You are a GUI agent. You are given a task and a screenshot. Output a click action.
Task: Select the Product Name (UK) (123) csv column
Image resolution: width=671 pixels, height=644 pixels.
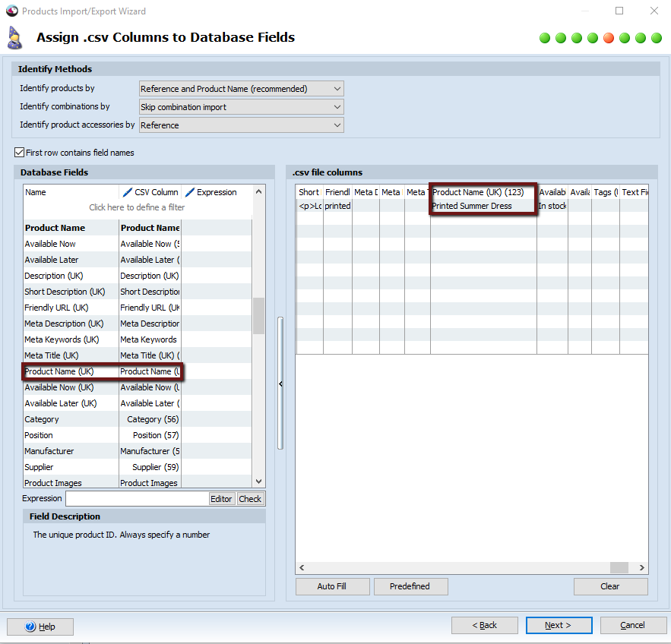pos(478,192)
